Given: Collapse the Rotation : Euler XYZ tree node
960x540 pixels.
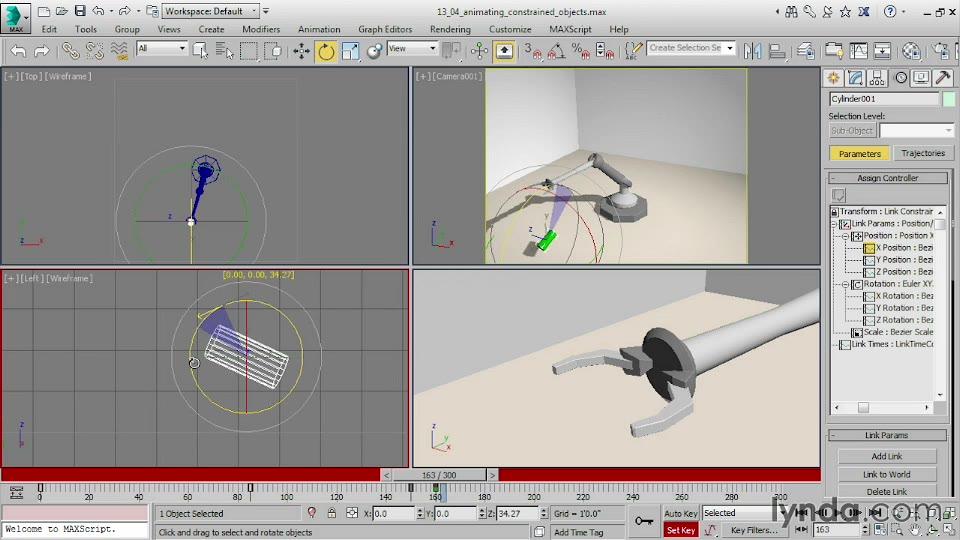Looking at the screenshot, I should click(x=846, y=284).
